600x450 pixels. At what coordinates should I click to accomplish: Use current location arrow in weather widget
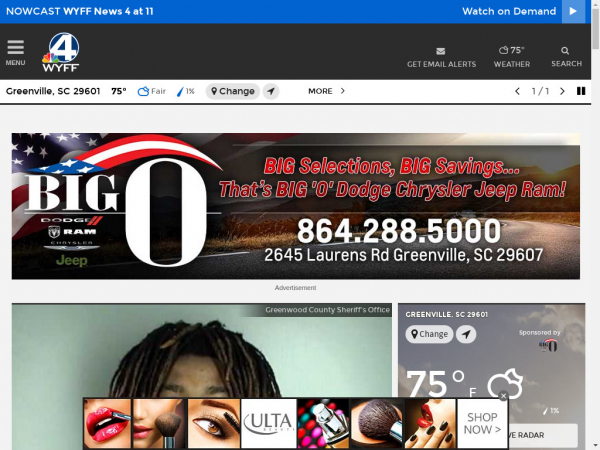(466, 334)
